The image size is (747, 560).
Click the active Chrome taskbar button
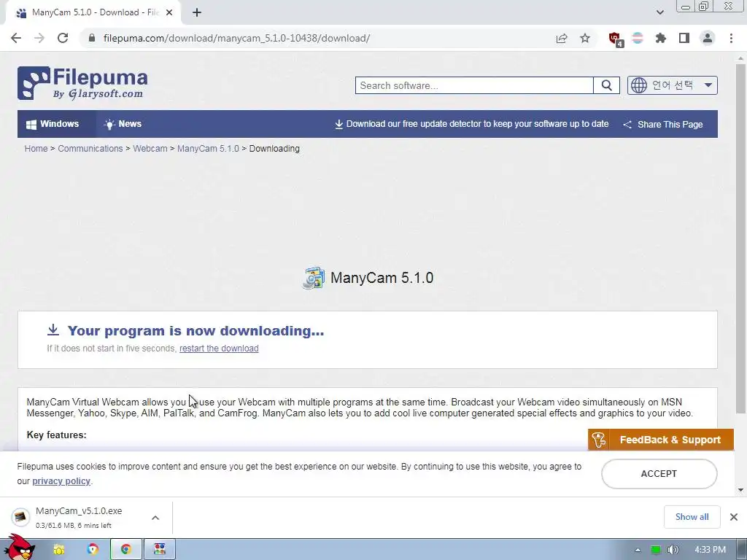(125, 550)
